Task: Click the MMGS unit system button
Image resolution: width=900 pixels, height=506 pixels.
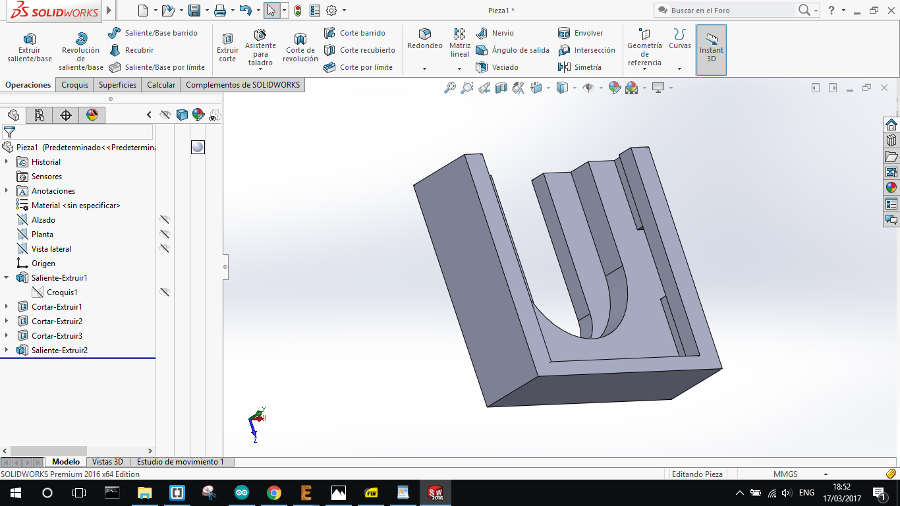Action: pos(785,474)
